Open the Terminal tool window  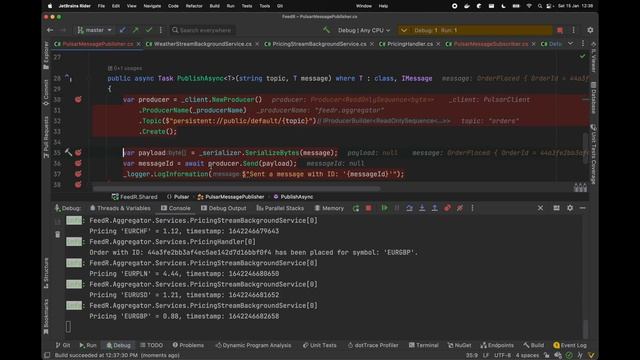click(x=423, y=345)
